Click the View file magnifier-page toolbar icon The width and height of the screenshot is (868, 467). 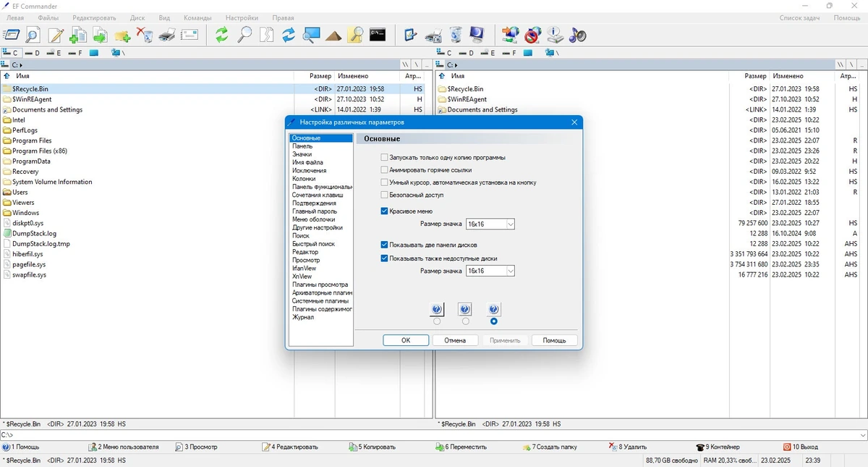[x=33, y=34]
